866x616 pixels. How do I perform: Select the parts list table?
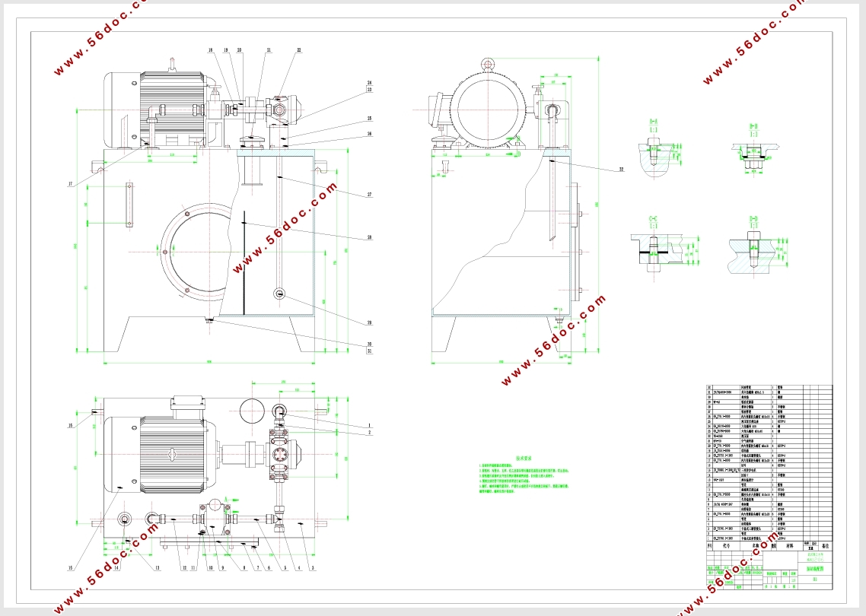click(769, 467)
